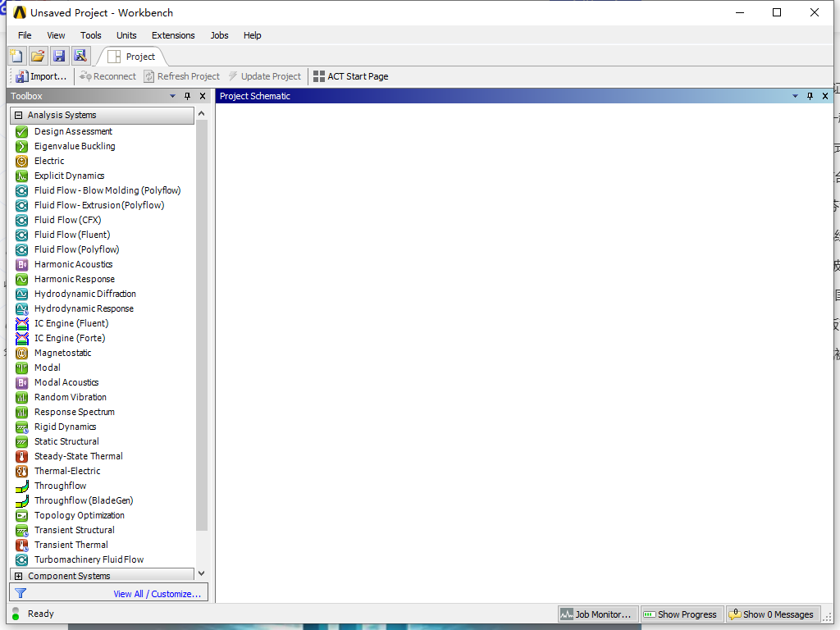
Task: Click the Save As icon in toolbar
Action: (x=80, y=56)
